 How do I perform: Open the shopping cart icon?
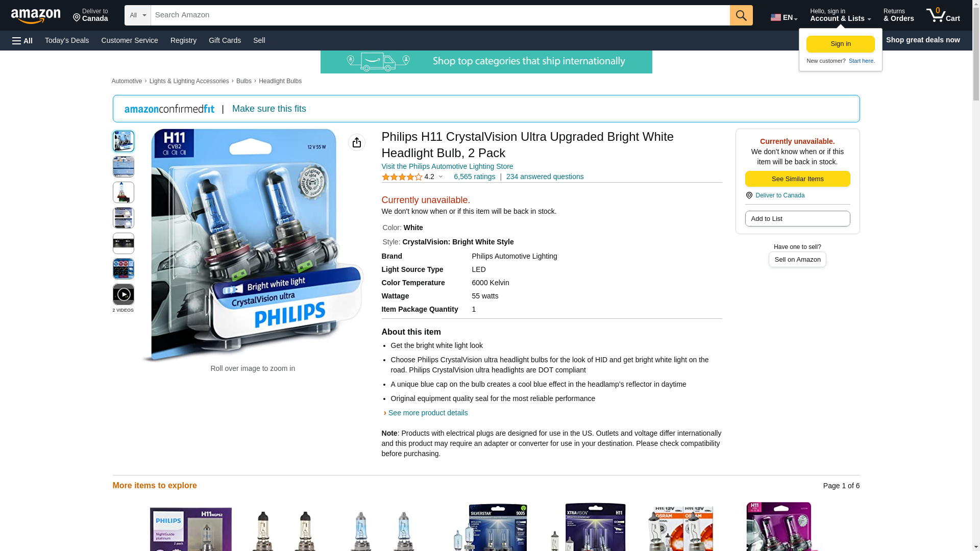point(943,15)
